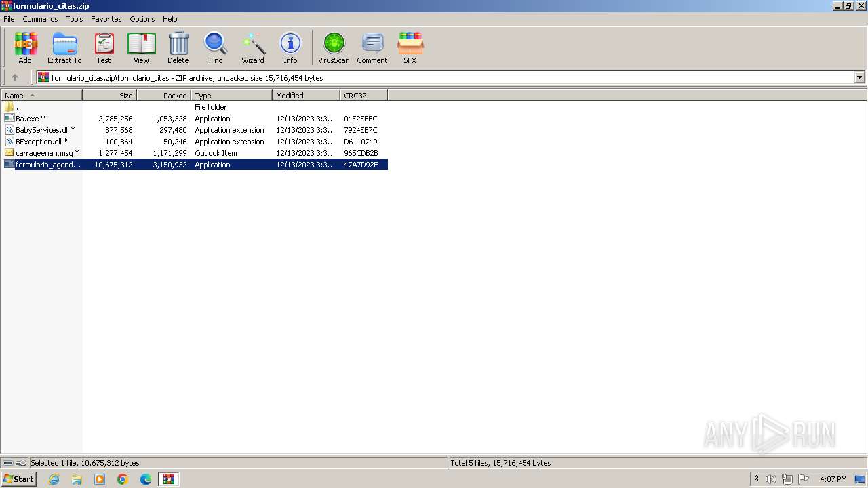Open the View file tool
The height and width of the screenshot is (488, 868).
click(x=141, y=48)
